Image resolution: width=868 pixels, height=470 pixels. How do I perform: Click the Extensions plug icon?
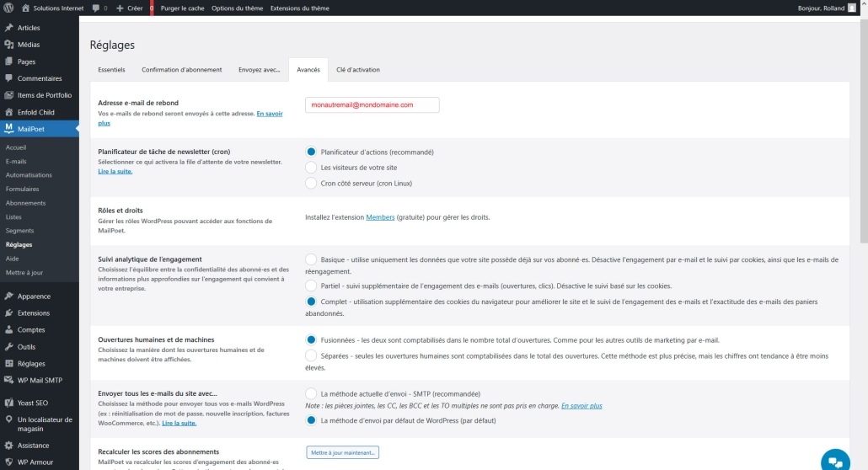click(x=9, y=312)
